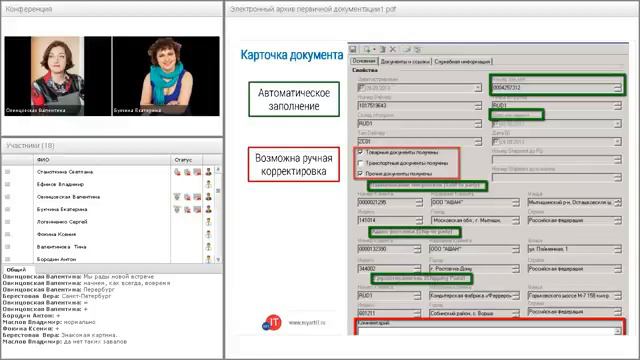Viewport: 640px width, 360px height.
Task: Click the spinner at the Комментарий field's right edge
Action: [618, 331]
